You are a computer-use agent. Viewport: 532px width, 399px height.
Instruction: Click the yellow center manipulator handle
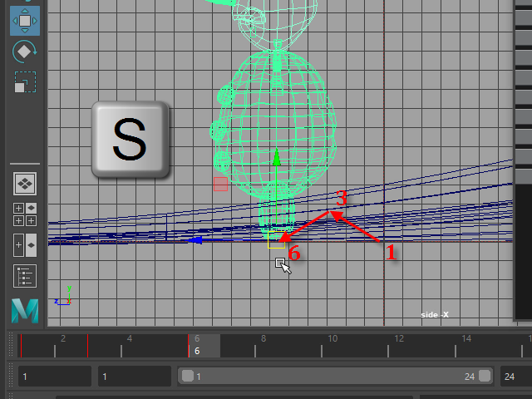[276, 241]
